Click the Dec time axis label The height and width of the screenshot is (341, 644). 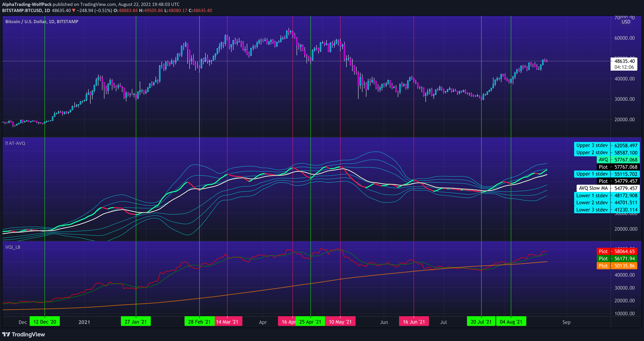point(23,322)
